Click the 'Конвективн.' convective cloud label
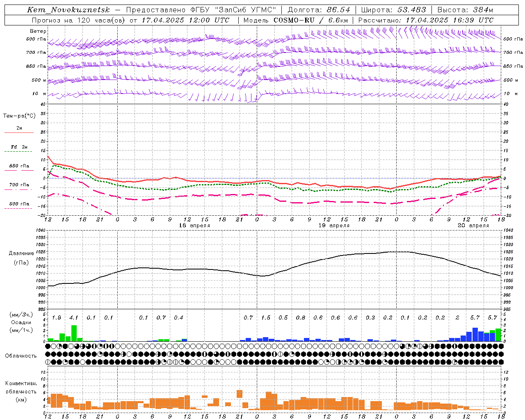525x420 pixels. [x=21, y=383]
